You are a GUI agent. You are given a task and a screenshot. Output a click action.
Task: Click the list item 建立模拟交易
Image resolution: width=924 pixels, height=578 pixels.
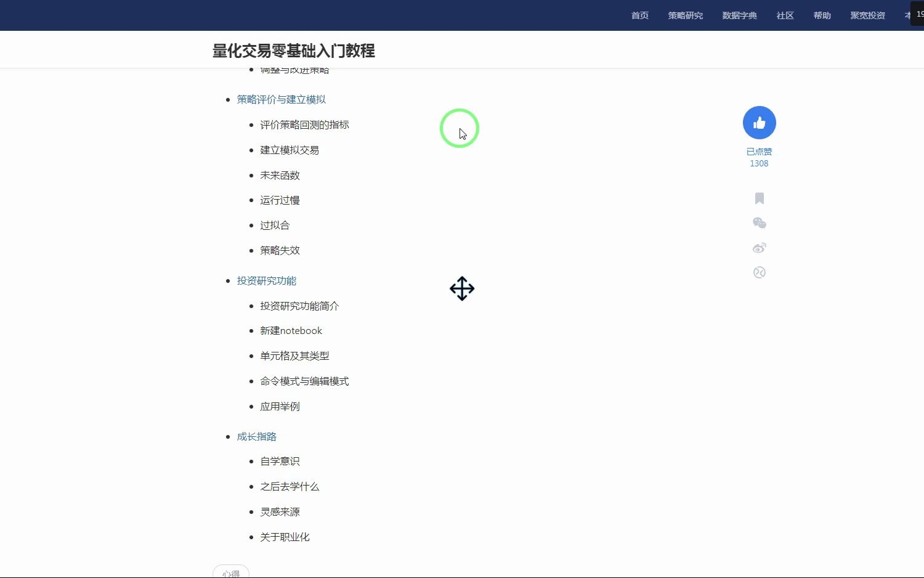tap(290, 150)
